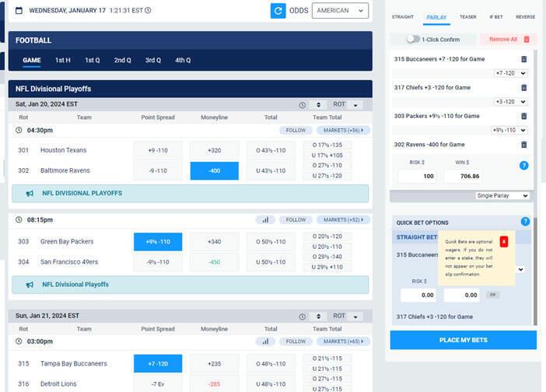This screenshot has width=546, height=392.
Task: Click the clock icon beside 08:15pm
Action: click(19, 219)
